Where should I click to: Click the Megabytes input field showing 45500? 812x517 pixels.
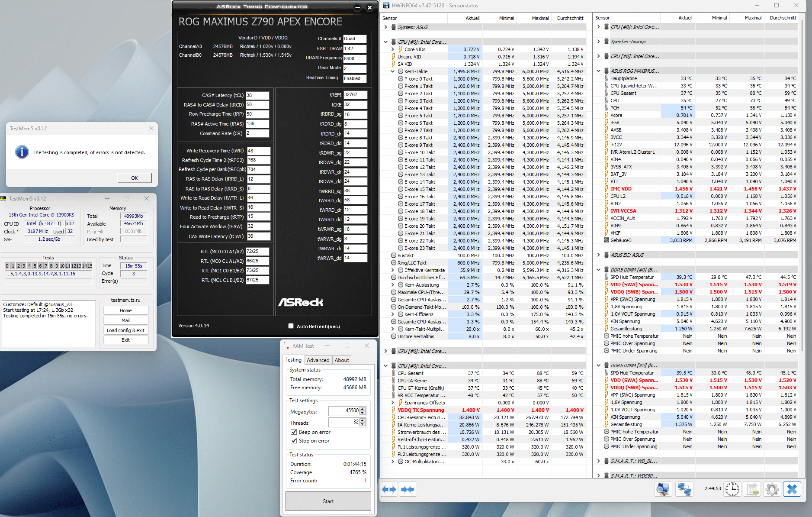coord(344,410)
